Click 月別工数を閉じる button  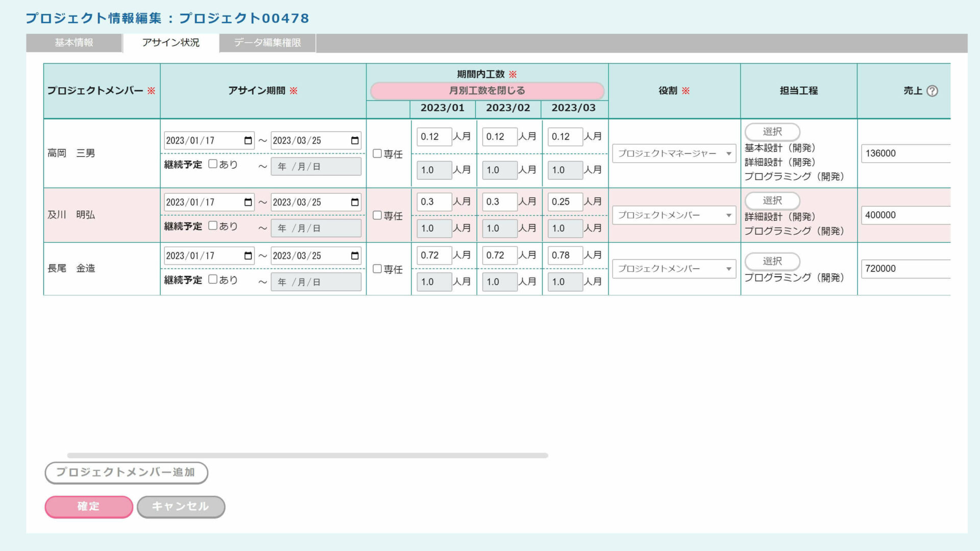[x=487, y=91]
